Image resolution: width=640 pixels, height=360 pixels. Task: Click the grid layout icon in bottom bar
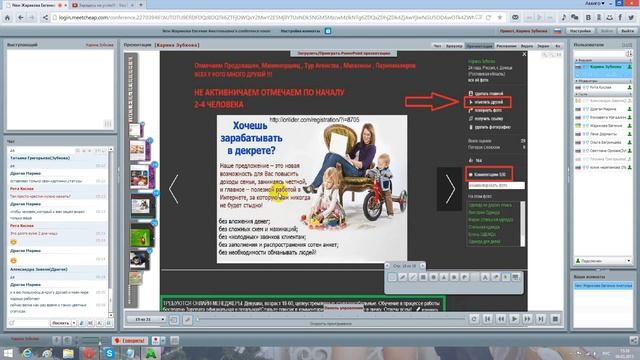click(x=174, y=340)
